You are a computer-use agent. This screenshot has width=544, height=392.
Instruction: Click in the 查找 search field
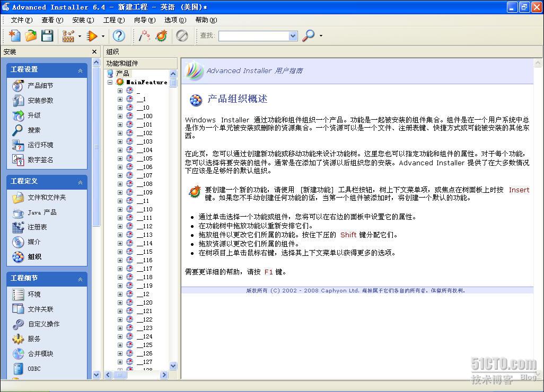pos(254,35)
